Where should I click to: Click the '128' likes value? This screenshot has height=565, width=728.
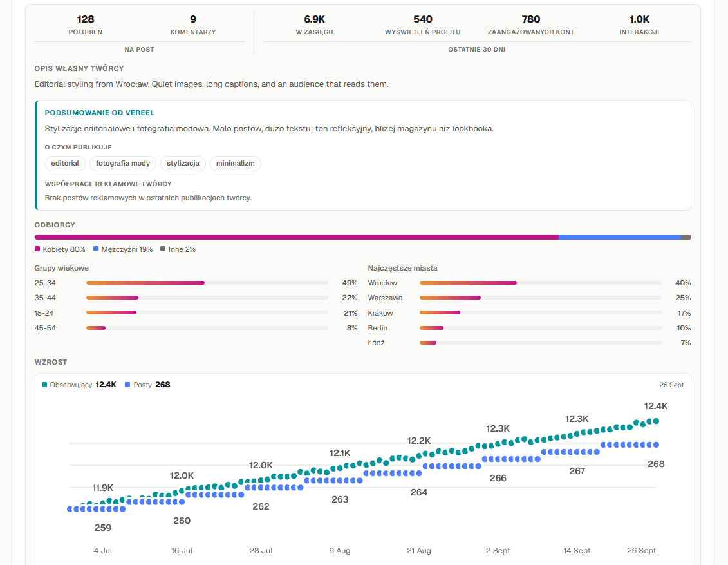point(86,19)
